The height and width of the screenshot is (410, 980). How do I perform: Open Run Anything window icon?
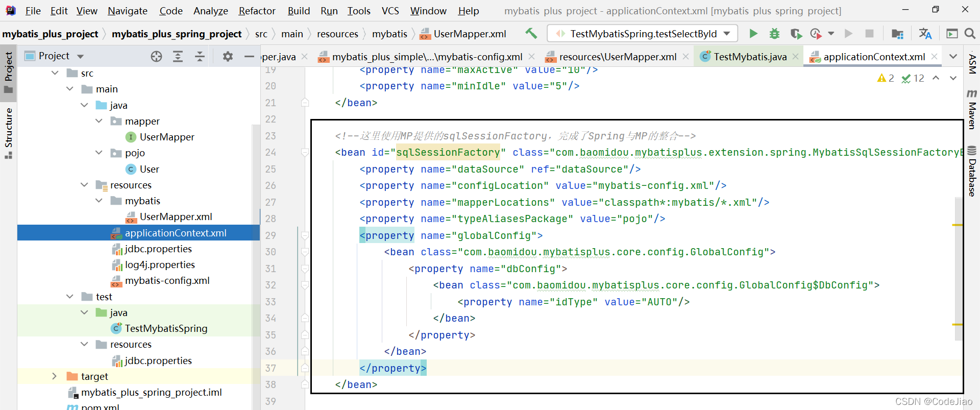[x=952, y=34]
